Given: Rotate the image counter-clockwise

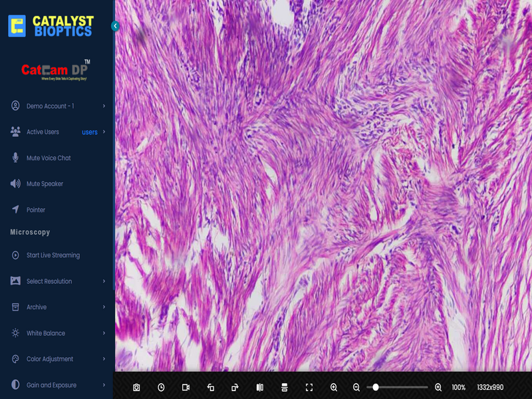Looking at the screenshot, I should (211, 387).
